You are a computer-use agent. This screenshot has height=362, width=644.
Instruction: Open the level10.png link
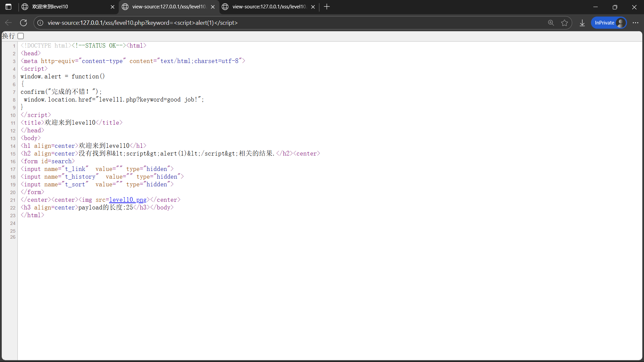click(128, 200)
